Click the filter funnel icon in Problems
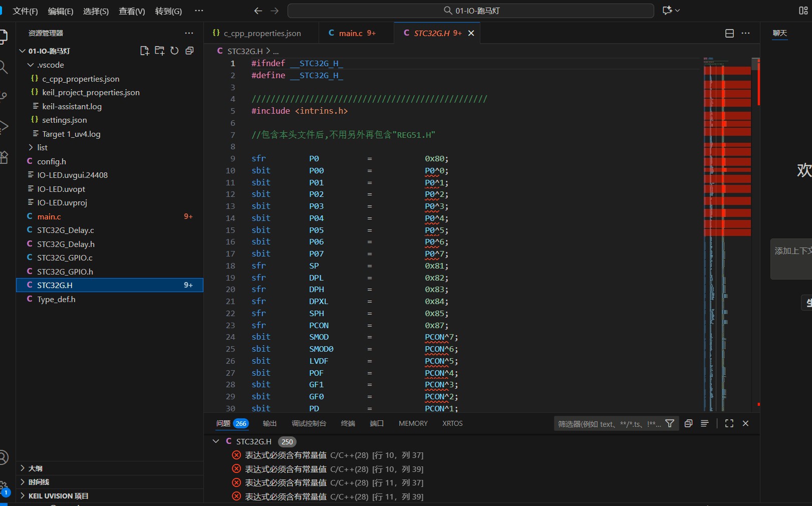 click(669, 423)
